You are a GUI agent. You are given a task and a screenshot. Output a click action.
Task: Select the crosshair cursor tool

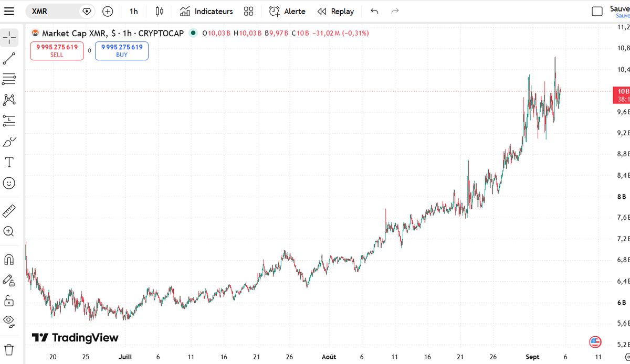[x=9, y=38]
